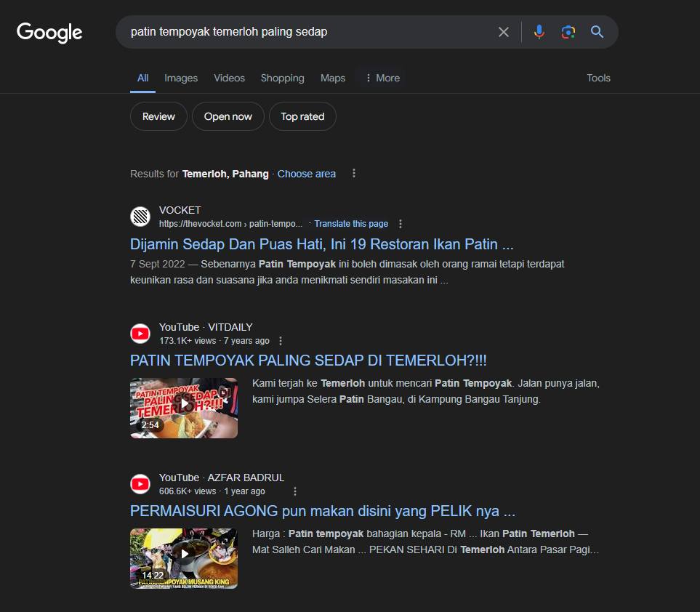This screenshot has width=700, height=612.
Task: Switch to the Images tab
Action: click(181, 78)
